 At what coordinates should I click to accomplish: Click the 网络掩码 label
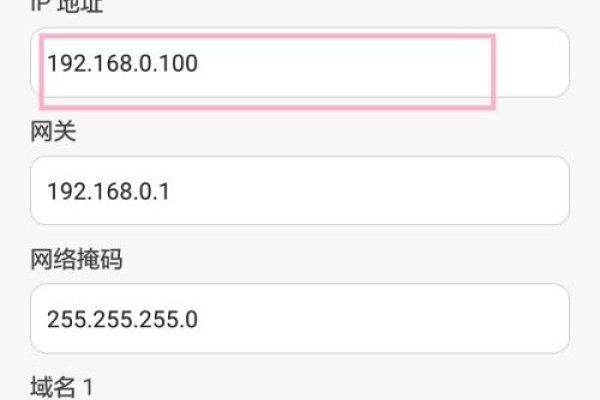tap(78, 261)
